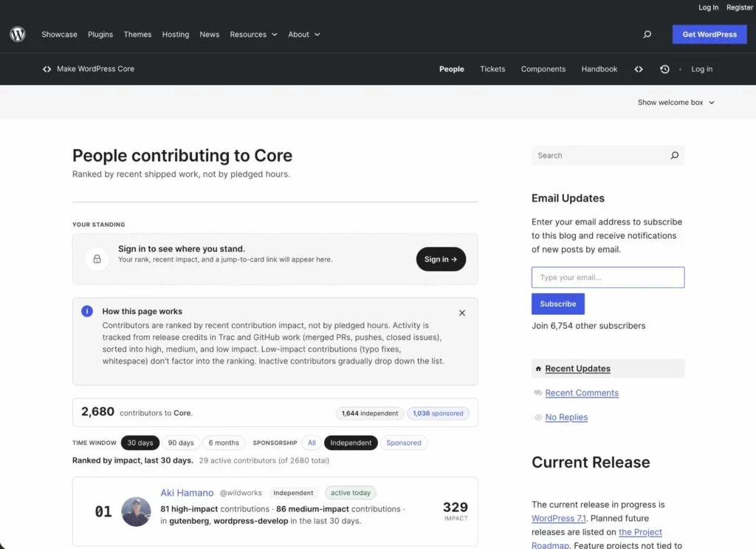The height and width of the screenshot is (549, 756).
Task: Expand Show welcome box
Action: pos(676,102)
